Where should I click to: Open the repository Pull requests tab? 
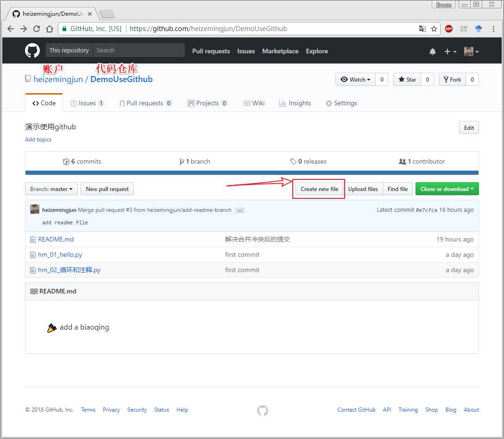[x=145, y=103]
